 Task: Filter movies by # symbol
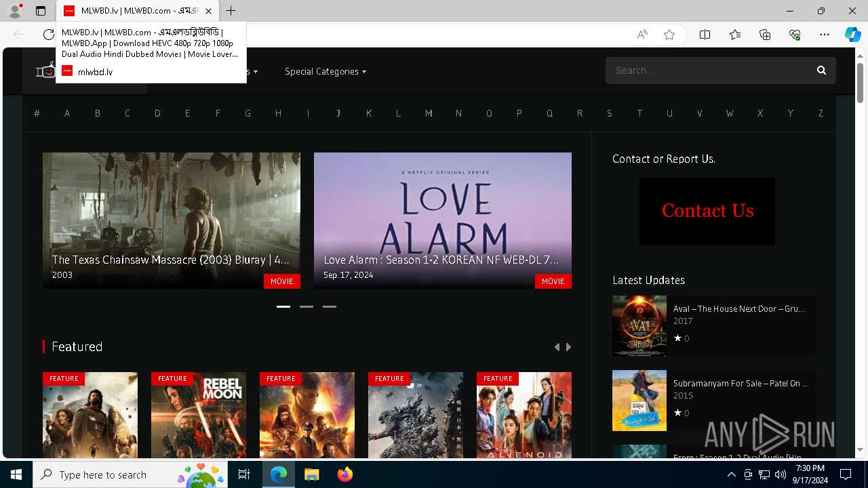pyautogui.click(x=37, y=113)
